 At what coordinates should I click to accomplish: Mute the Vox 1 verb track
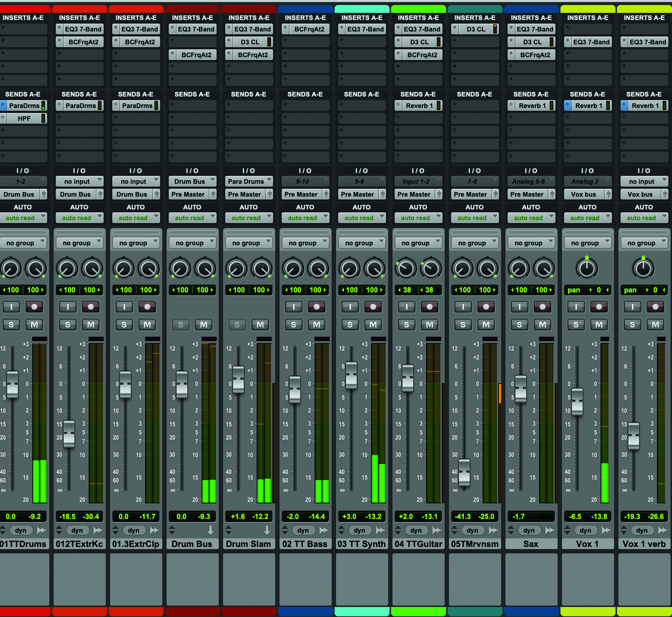[656, 325]
